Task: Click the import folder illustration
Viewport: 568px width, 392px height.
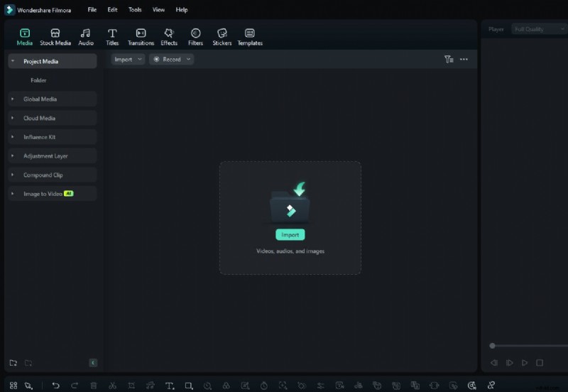Action: pyautogui.click(x=290, y=202)
